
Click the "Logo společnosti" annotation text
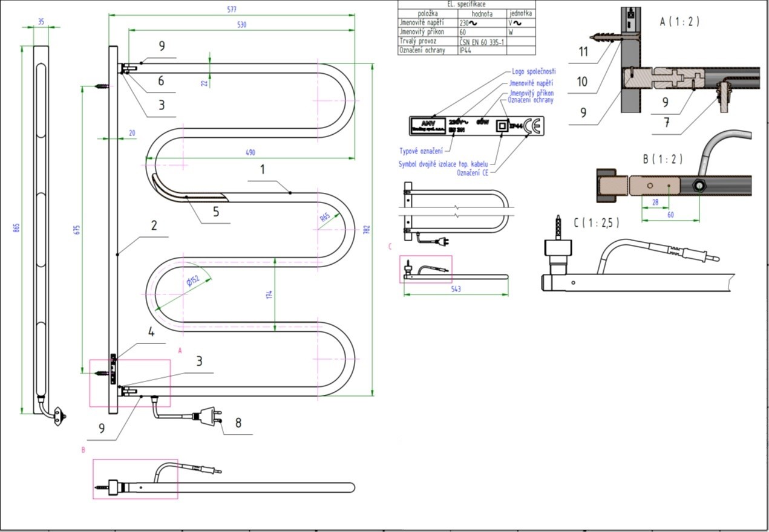(534, 71)
